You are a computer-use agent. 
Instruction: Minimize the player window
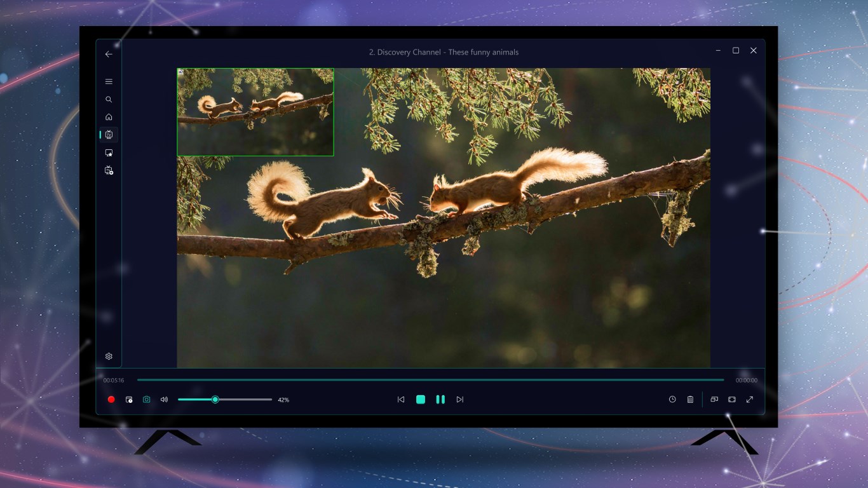tap(718, 50)
